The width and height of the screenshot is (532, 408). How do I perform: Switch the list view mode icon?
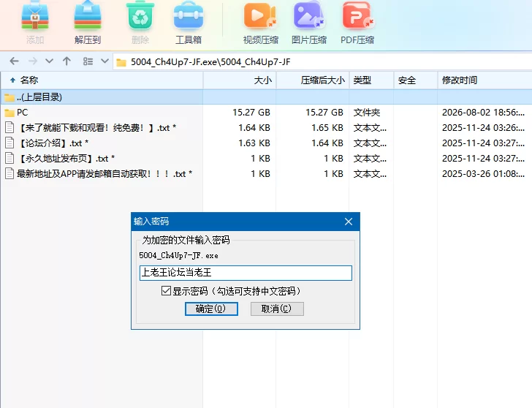[x=88, y=61]
